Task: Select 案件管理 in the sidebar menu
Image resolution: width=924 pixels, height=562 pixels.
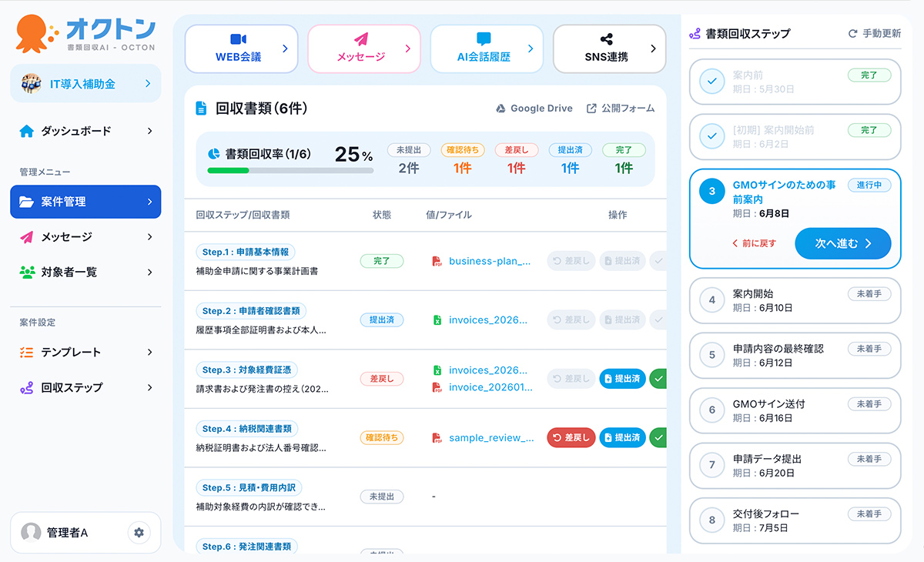Action: pos(85,202)
